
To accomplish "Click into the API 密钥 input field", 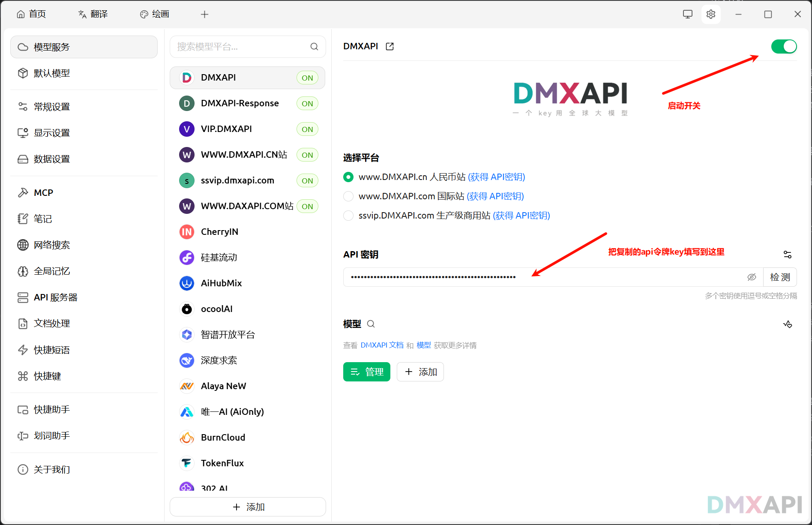I will tap(544, 277).
